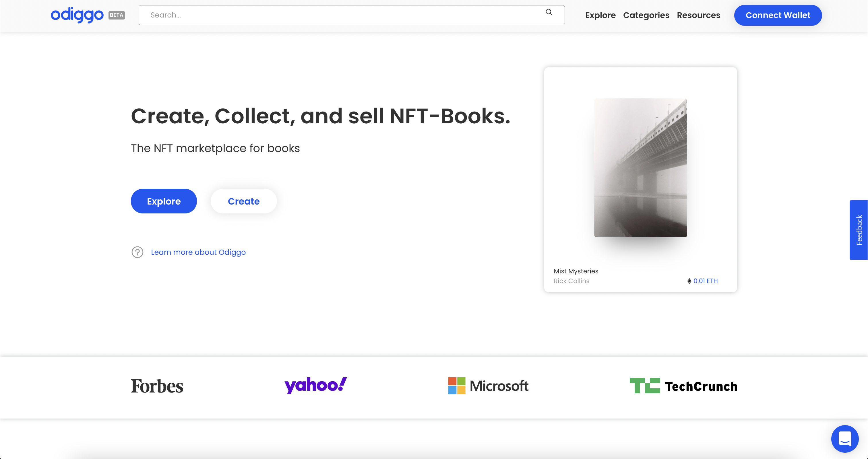Open the chat support bubble
Image resolution: width=868 pixels, height=459 pixels.
[x=844, y=438]
